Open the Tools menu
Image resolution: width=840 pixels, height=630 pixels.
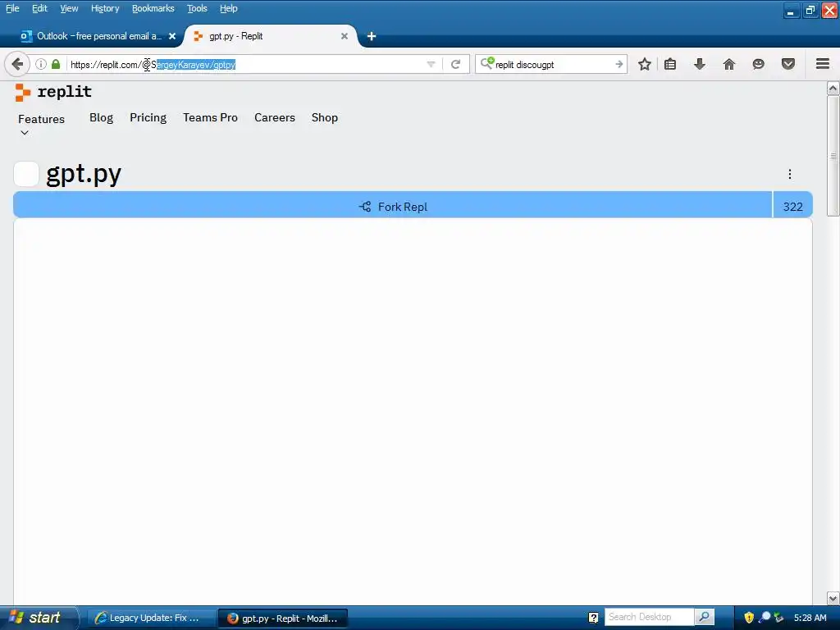coord(197,8)
